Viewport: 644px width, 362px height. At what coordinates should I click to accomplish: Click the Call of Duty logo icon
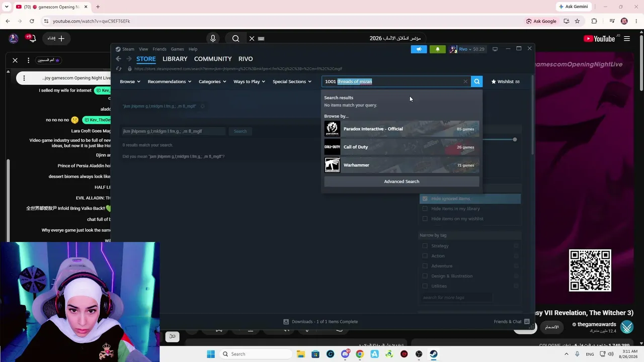[x=332, y=147]
